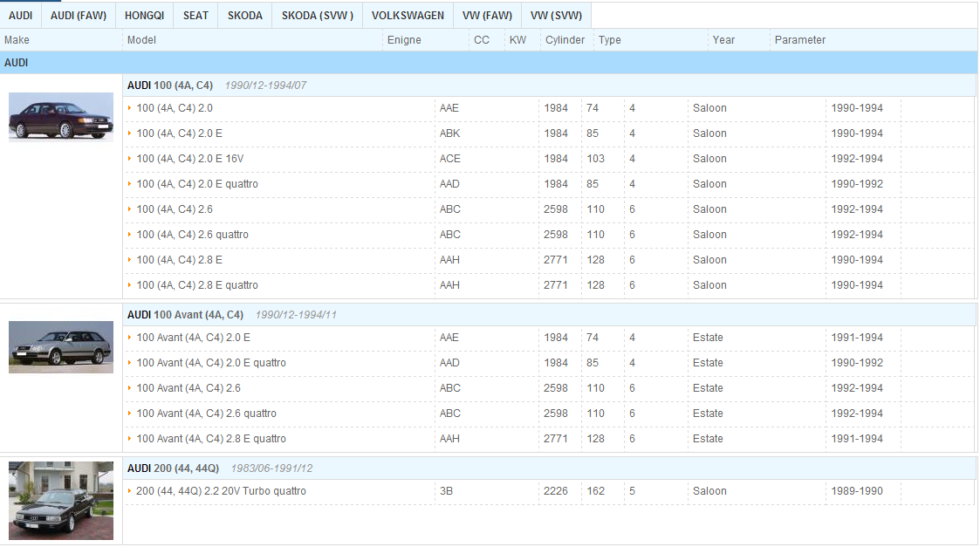The image size is (980, 547).
Task: Click the CC column header
Action: (x=481, y=40)
